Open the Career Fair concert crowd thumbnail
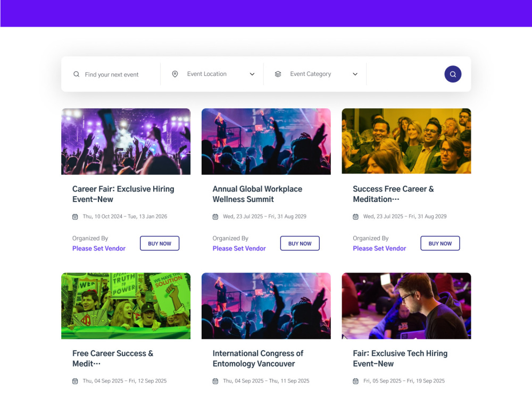This screenshot has height=398, width=532. [x=126, y=141]
